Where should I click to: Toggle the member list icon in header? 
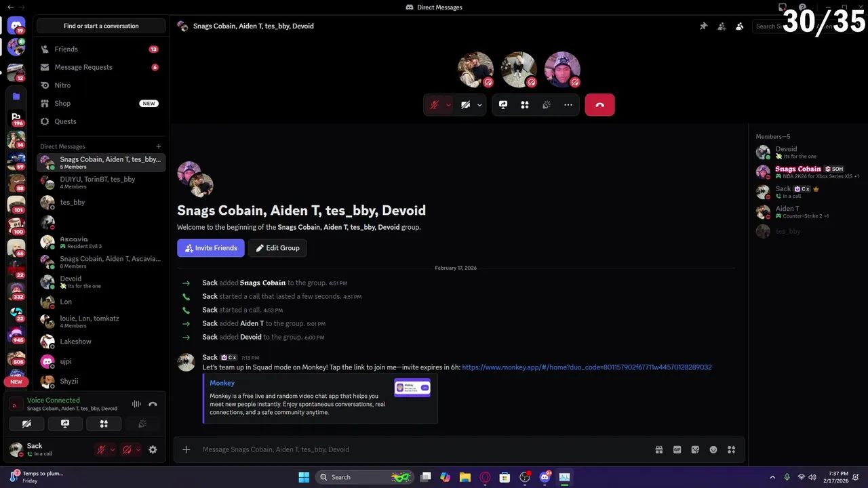tap(740, 26)
